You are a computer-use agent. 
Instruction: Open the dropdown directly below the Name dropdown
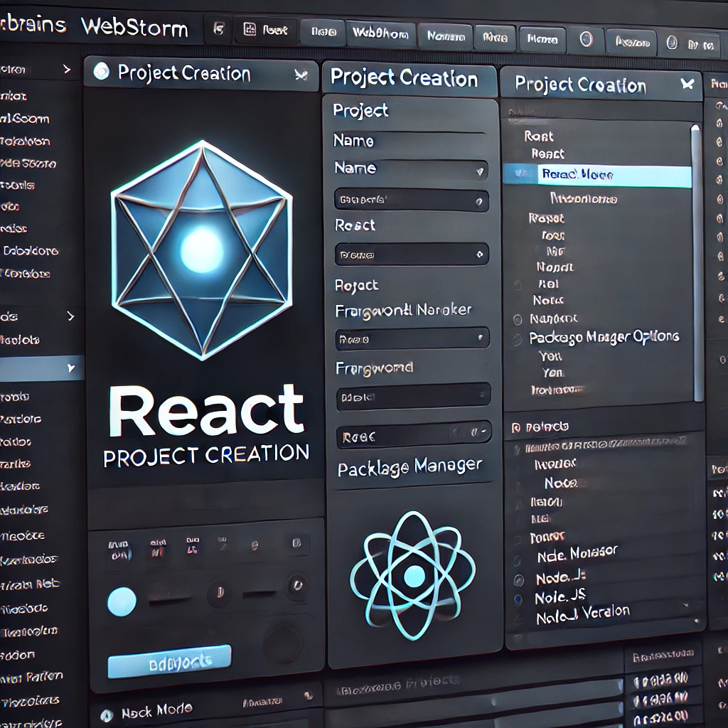tap(412, 200)
